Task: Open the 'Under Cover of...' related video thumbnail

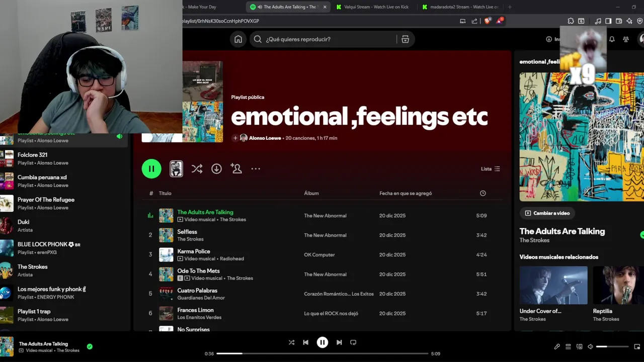Action: click(x=553, y=285)
